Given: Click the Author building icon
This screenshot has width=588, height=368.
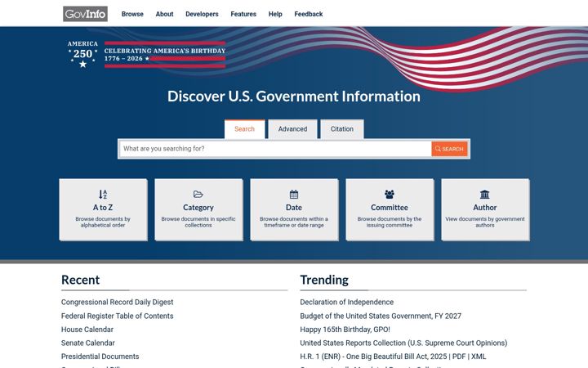Looking at the screenshot, I should pos(485,194).
